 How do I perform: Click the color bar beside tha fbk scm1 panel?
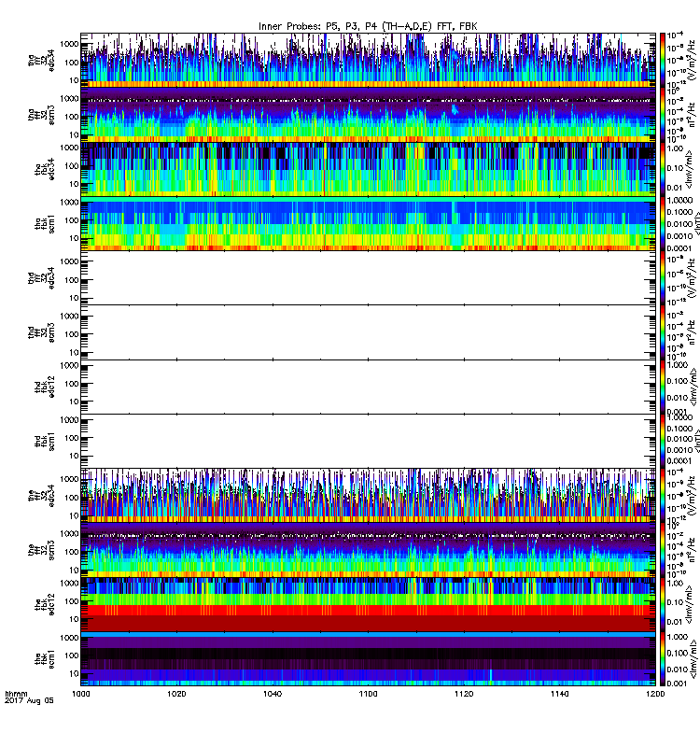click(663, 224)
